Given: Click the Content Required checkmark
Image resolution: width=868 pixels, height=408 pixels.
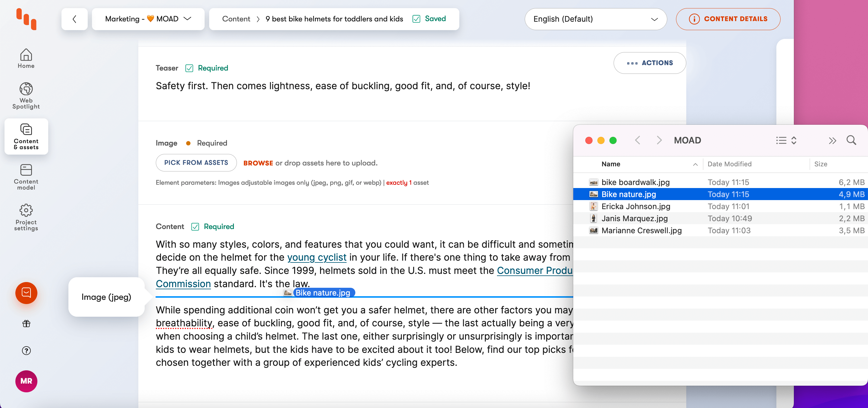Looking at the screenshot, I should click(195, 226).
